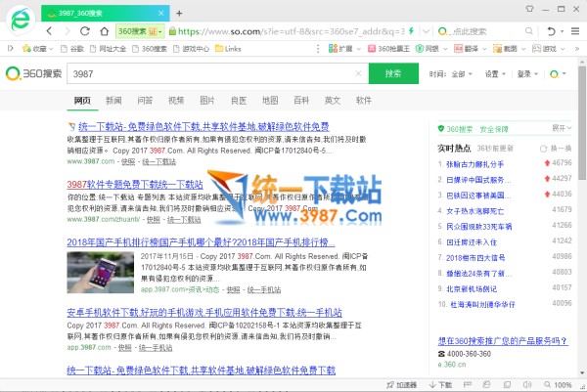Image resolution: width=587 pixels, height=392 pixels.
Task: Reload the page with refresh icon
Action: tap(85, 31)
